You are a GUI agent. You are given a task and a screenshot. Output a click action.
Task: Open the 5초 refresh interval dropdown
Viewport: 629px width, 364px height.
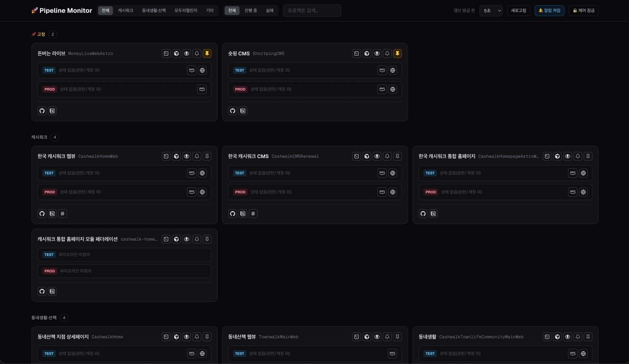pyautogui.click(x=491, y=10)
